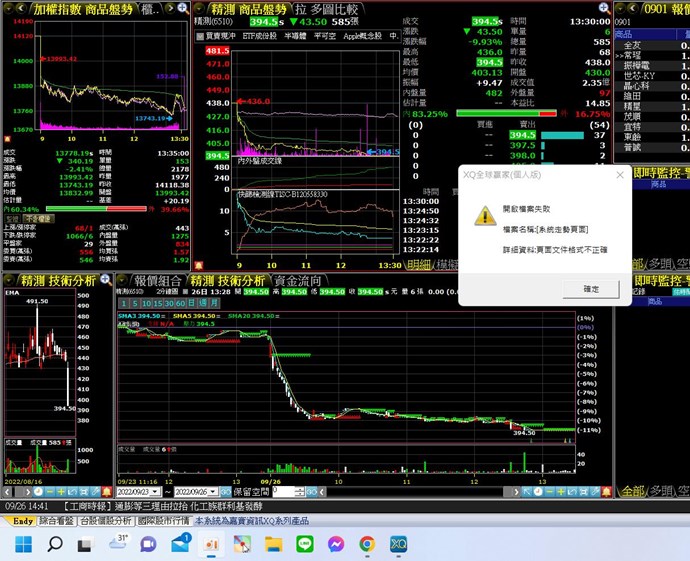Image resolution: width=690 pixels, height=561 pixels.
Task: Open the taskbar search icon
Action: tap(55, 544)
